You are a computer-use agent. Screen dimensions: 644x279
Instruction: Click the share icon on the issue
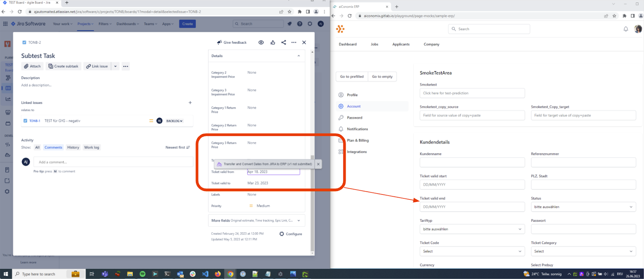pos(284,42)
